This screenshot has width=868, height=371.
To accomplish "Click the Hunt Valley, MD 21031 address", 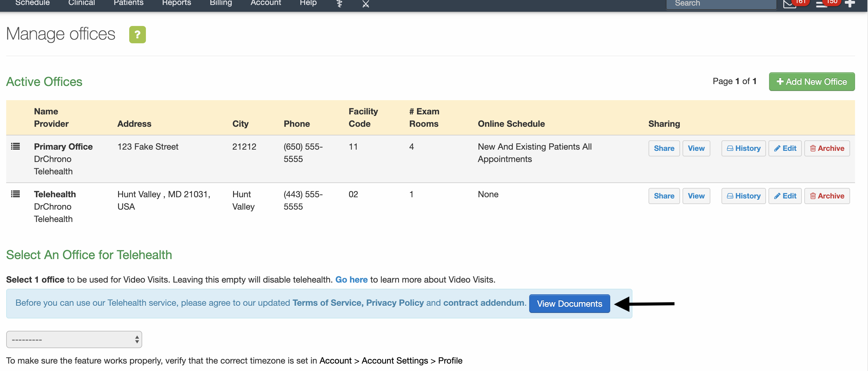I will 164,200.
